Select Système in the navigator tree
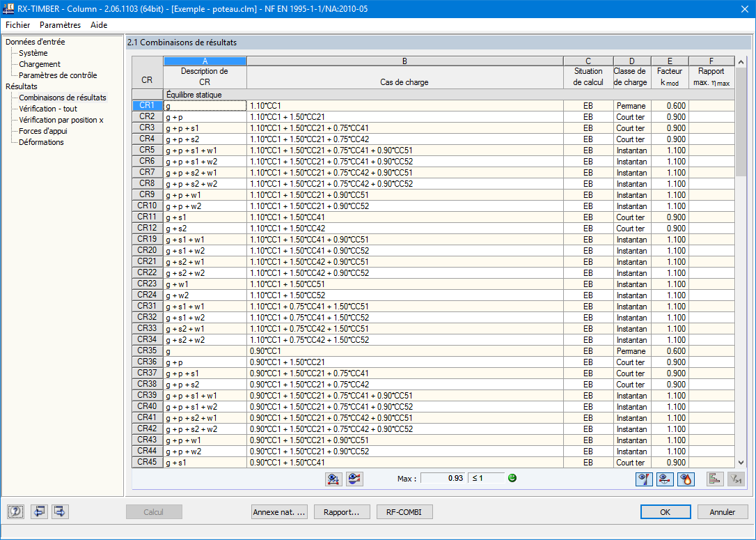This screenshot has height=540, width=756. point(33,53)
